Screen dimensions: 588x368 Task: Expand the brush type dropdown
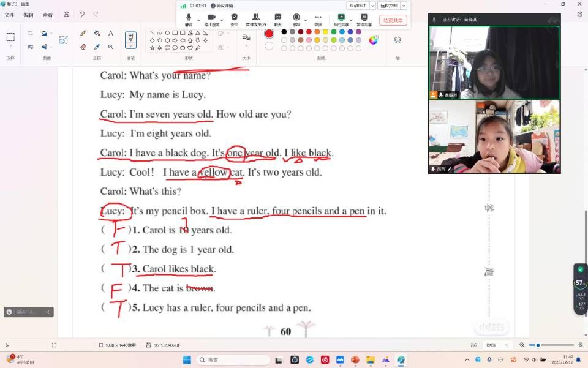130,47
